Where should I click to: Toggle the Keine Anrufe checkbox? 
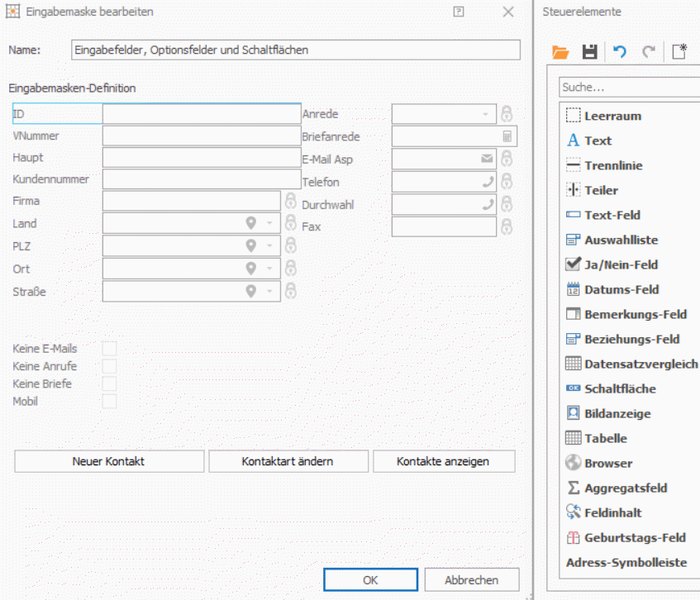[x=109, y=366]
